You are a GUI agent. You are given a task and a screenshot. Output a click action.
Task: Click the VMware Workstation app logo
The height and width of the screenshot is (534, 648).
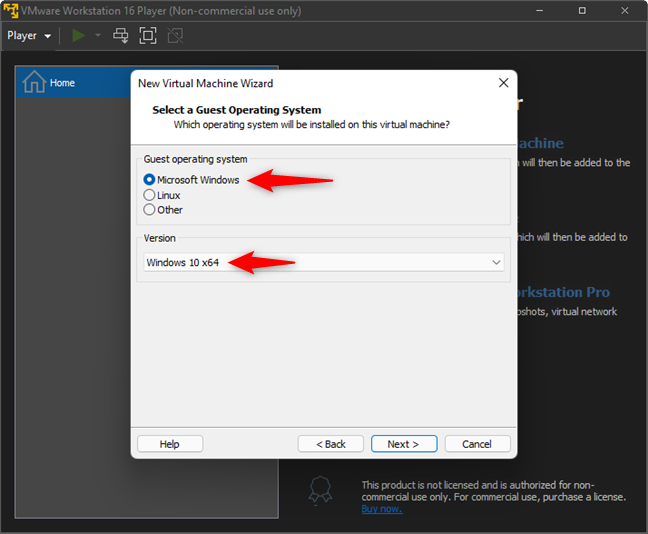pos(10,10)
